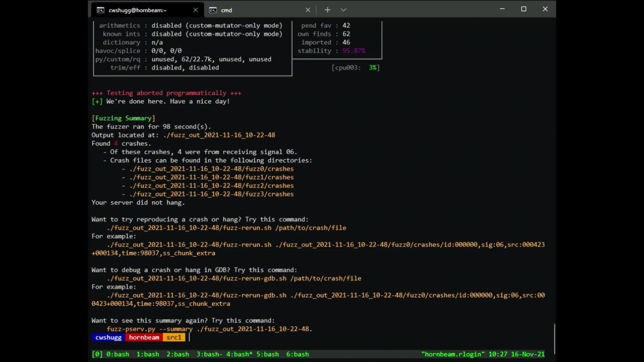Click the tmux window 4:bash* entry

pos(239,354)
